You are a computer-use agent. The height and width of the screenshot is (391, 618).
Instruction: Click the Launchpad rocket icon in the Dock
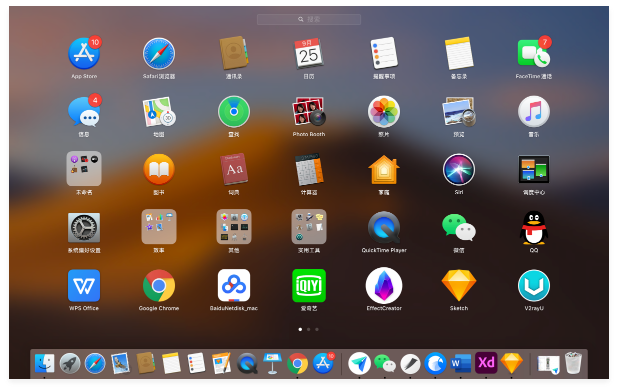(70, 363)
